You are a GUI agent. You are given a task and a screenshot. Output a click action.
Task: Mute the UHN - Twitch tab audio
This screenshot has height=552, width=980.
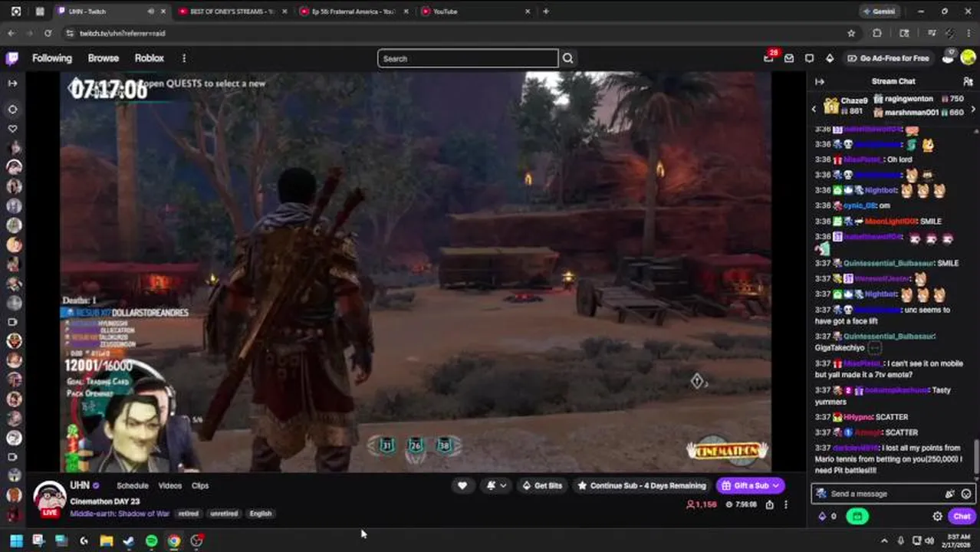[x=150, y=11]
